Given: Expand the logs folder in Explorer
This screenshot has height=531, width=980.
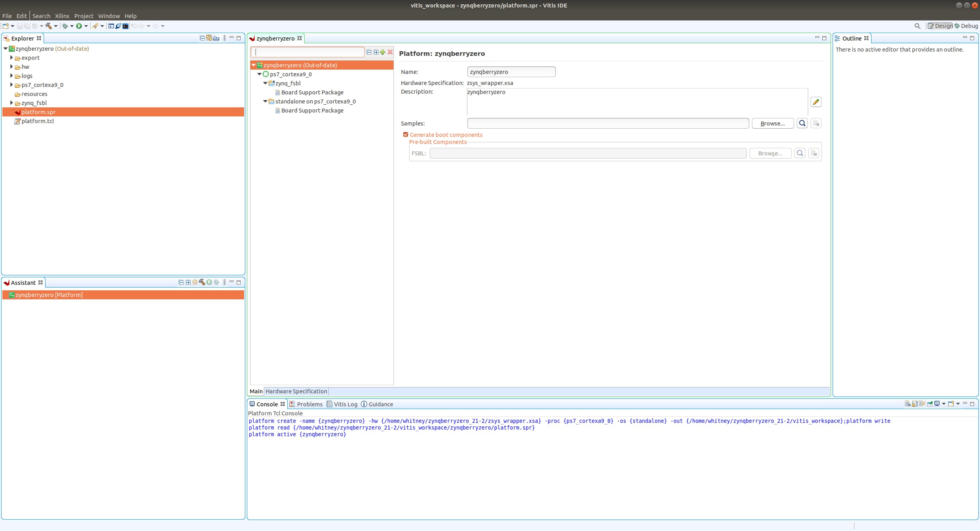Looking at the screenshot, I should point(11,76).
